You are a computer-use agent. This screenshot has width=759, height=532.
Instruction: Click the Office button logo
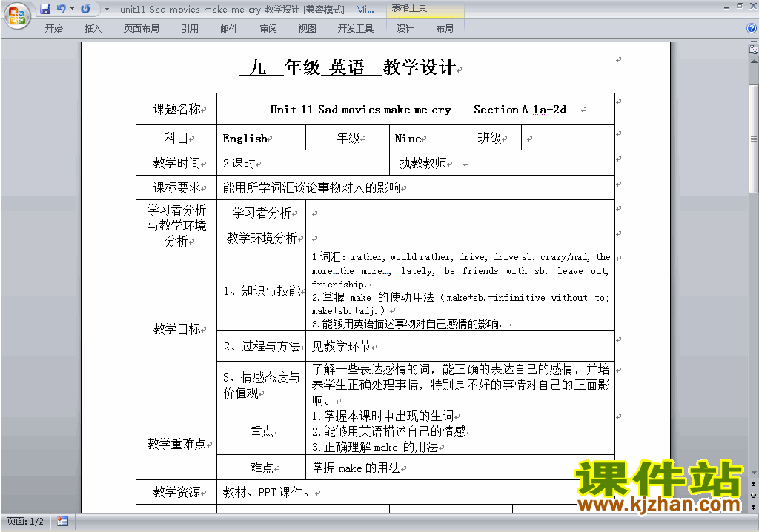point(17,16)
